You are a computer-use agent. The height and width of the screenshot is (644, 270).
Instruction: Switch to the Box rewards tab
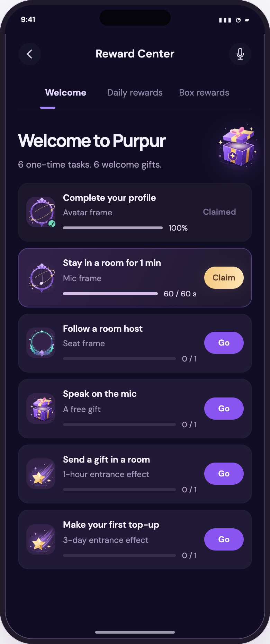click(204, 92)
